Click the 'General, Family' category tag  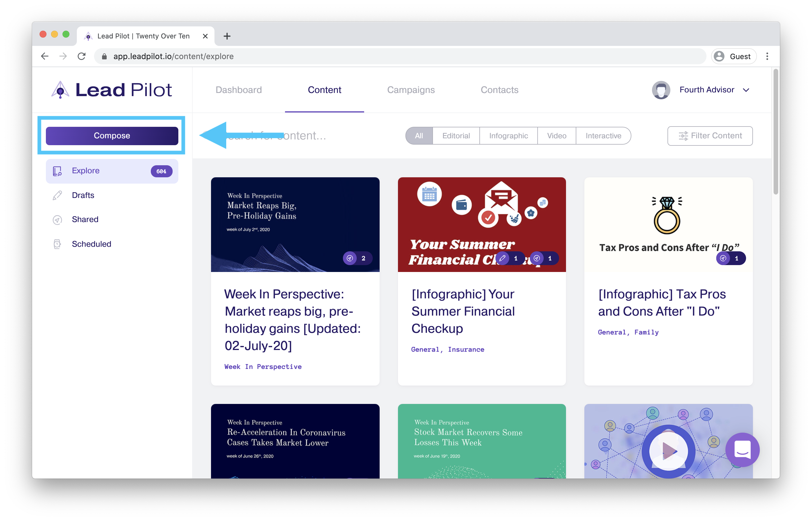[628, 332]
